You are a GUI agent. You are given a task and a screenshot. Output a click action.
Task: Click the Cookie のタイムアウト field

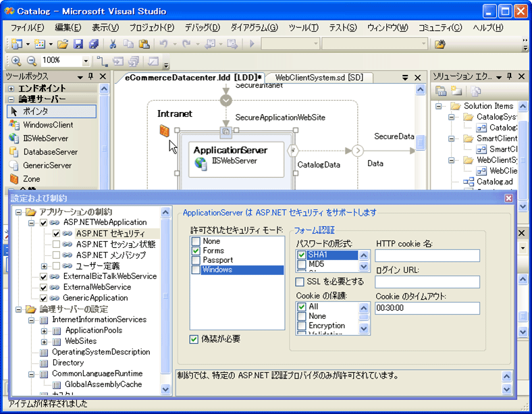[x=427, y=308]
